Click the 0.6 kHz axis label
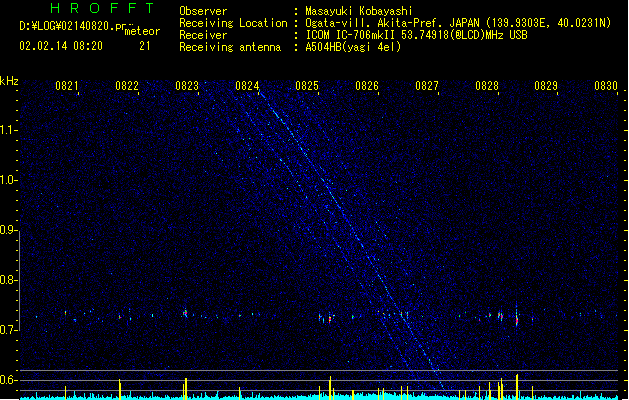The width and height of the screenshot is (629, 400). (x=9, y=380)
